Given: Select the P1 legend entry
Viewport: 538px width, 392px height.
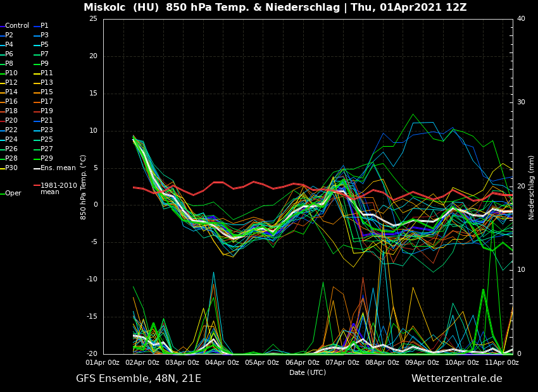Looking at the screenshot, I should pos(44,26).
